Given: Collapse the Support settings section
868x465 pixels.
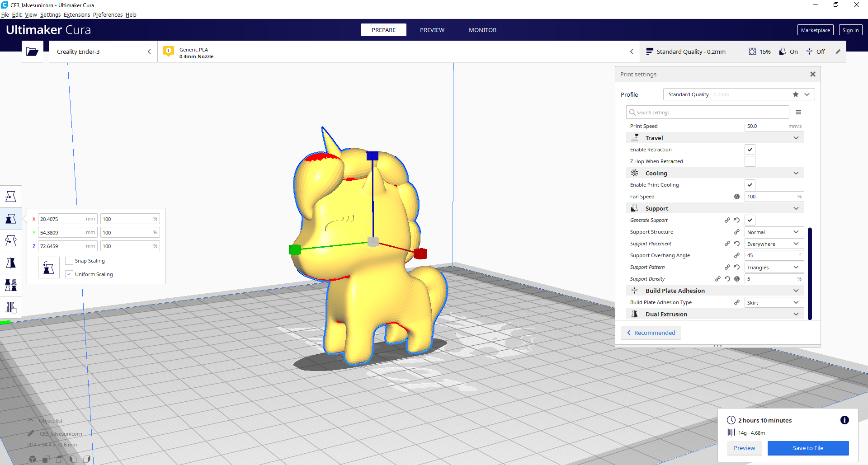Looking at the screenshot, I should click(715, 208).
